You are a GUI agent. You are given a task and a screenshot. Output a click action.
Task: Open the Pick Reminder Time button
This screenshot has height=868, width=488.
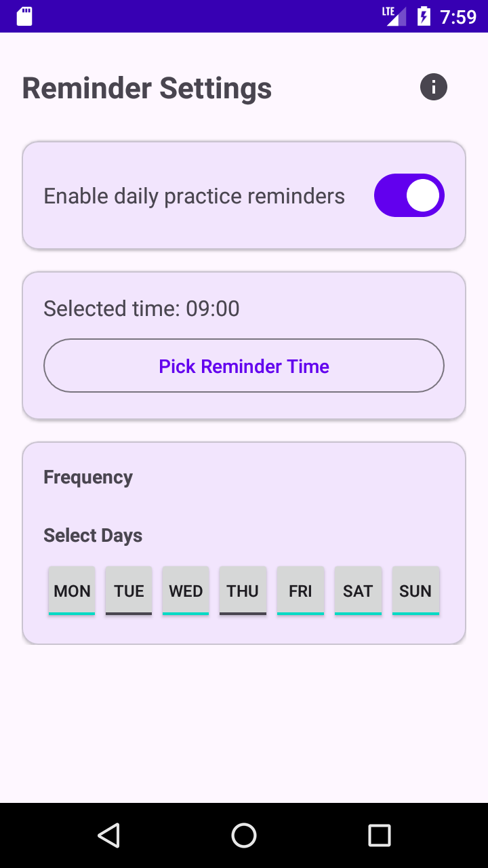coord(244,366)
